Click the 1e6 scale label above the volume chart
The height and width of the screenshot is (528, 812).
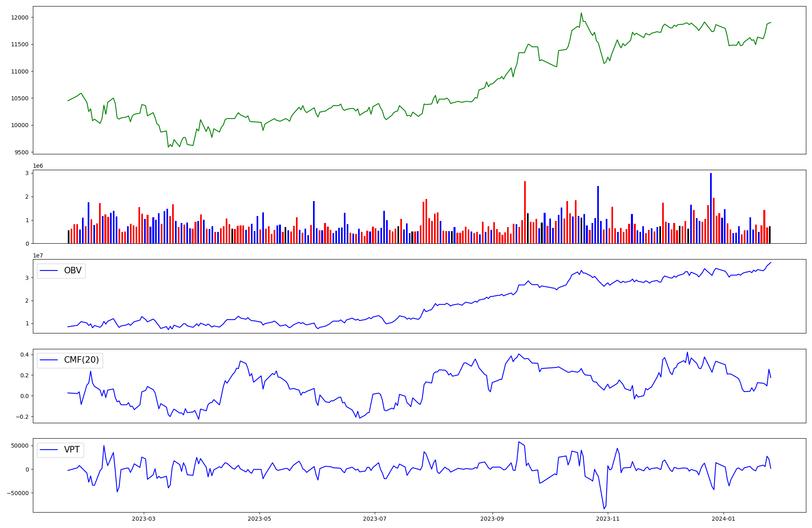(x=38, y=166)
